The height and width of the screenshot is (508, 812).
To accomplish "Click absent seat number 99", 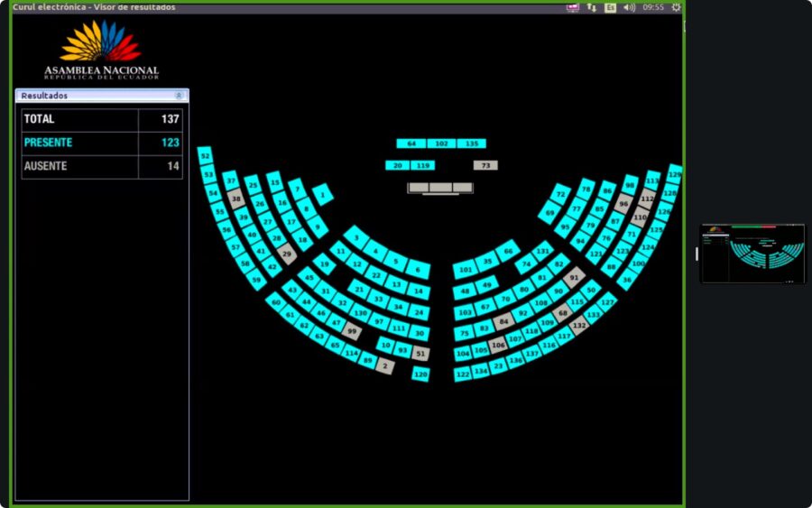I will (352, 332).
